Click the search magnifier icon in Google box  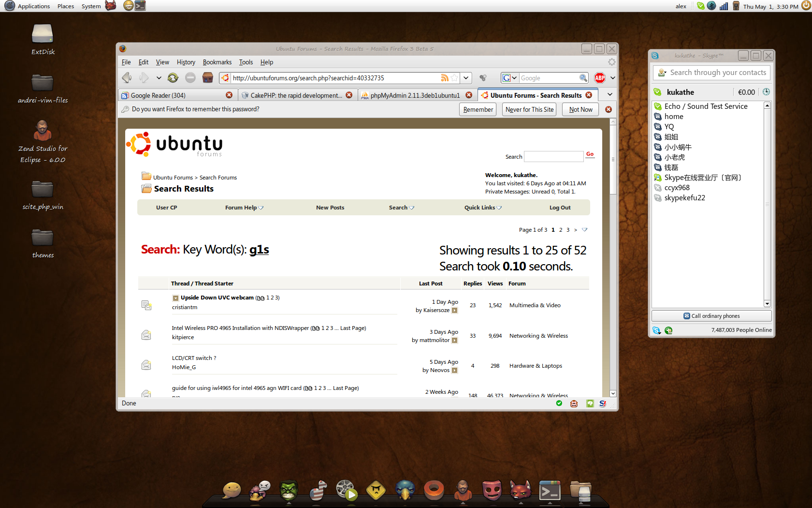pyautogui.click(x=583, y=78)
